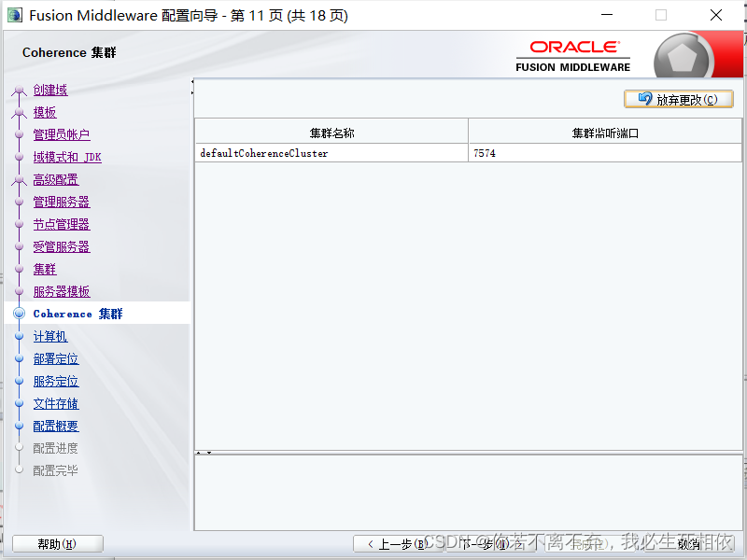Click the discard-changes undo arrow icon

pyautogui.click(x=645, y=99)
